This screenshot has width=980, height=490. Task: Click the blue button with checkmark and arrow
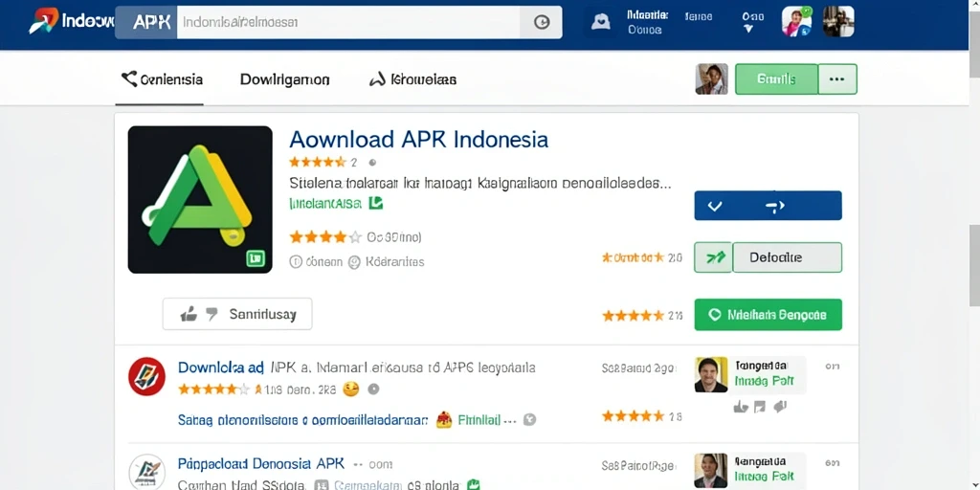point(768,206)
